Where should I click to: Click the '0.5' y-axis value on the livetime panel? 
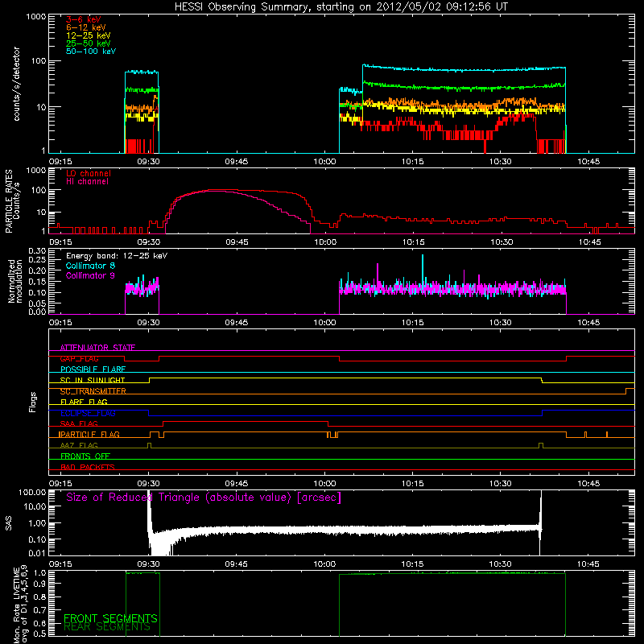tap(40, 634)
